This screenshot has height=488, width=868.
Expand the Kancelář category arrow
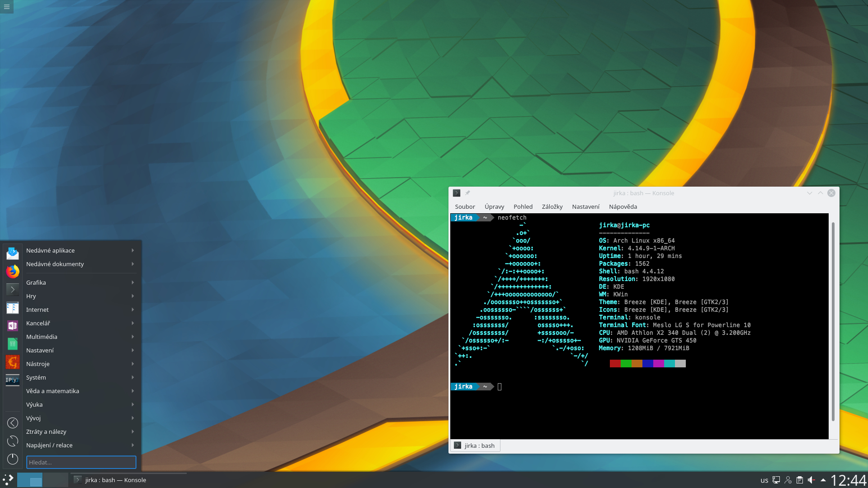click(x=132, y=323)
